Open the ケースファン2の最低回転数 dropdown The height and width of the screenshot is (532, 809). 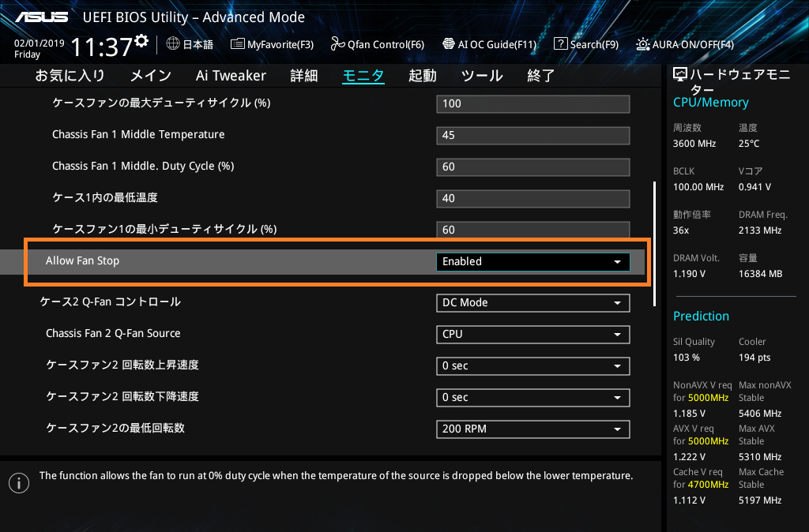point(533,429)
